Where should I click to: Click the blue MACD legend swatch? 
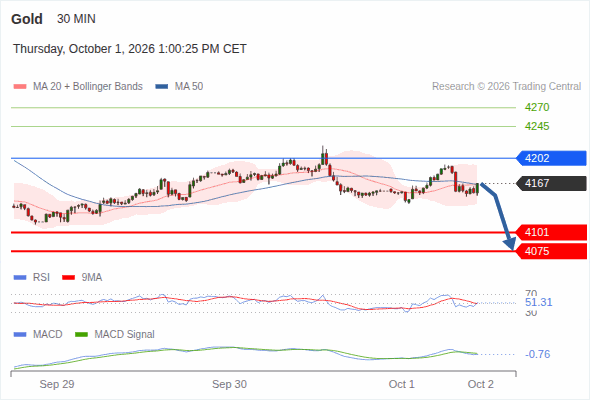pos(20,335)
